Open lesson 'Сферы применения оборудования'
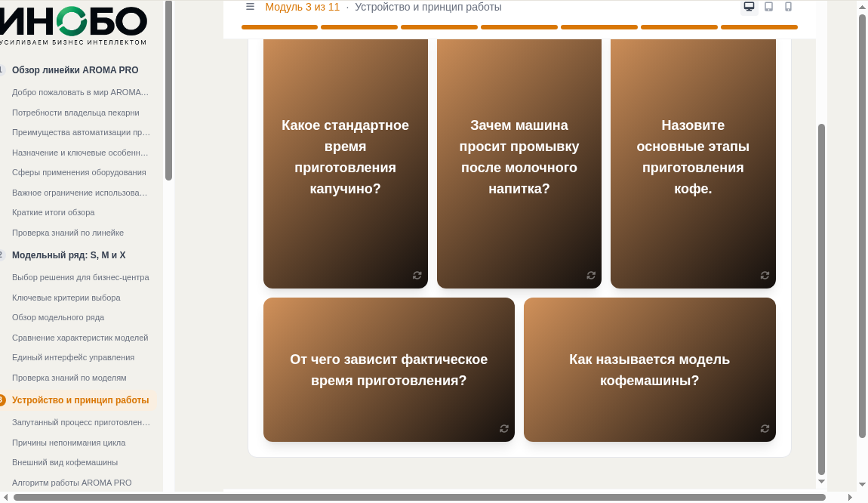This screenshot has width=868, height=503. (79, 172)
